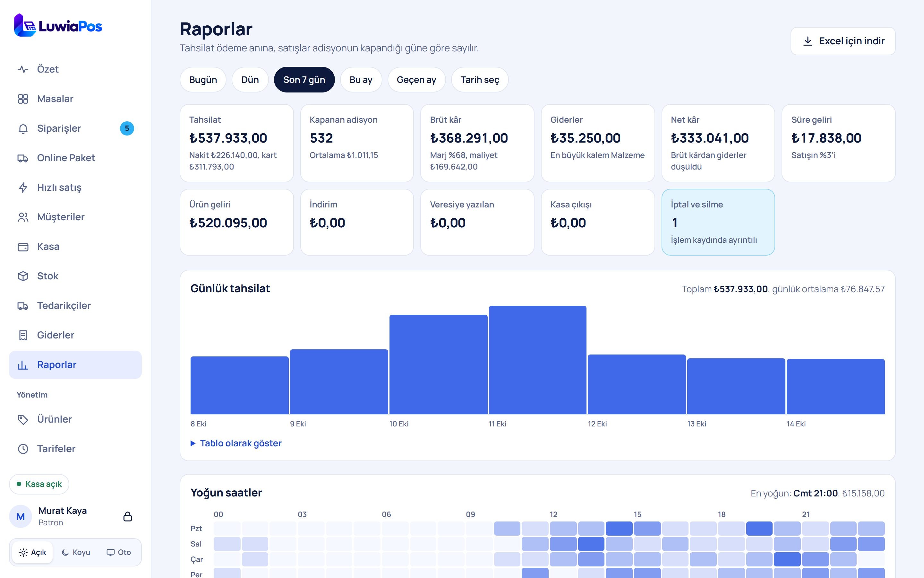Click the Tarifeler clock icon
924x578 pixels.
(23, 449)
